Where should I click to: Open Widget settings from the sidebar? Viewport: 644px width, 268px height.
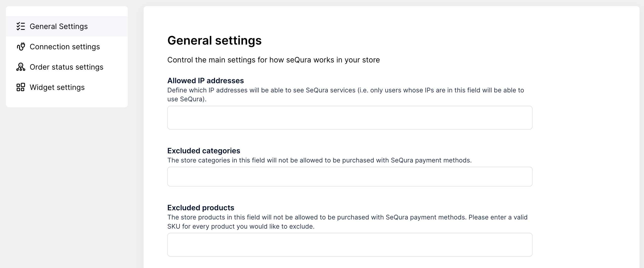coord(57,87)
